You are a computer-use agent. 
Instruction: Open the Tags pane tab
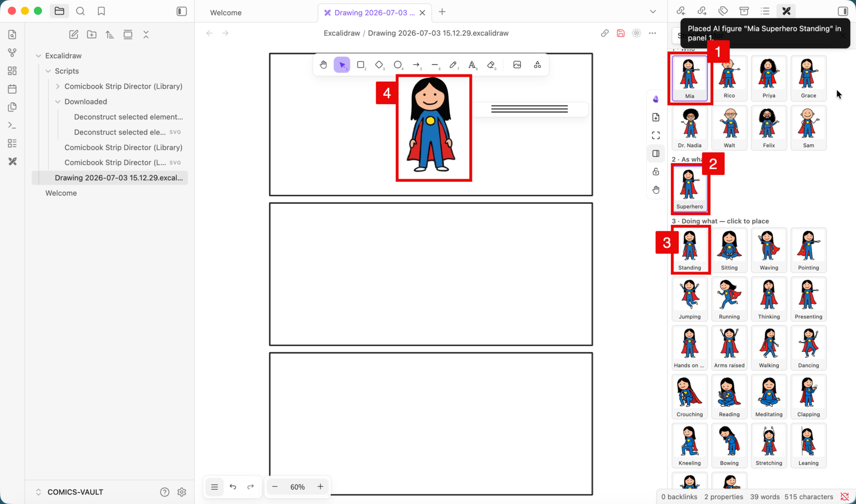[x=723, y=11]
